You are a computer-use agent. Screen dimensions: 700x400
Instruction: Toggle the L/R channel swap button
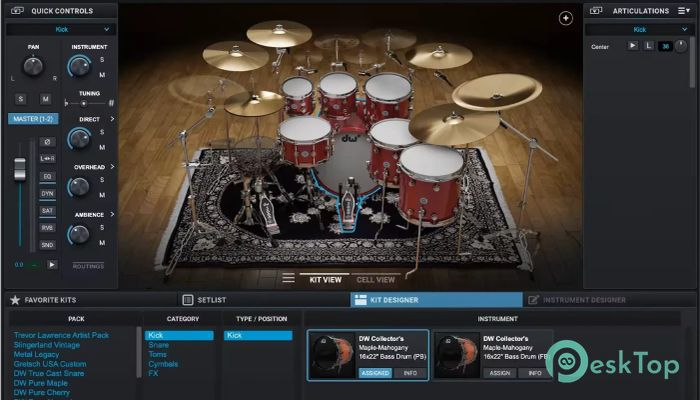47,158
